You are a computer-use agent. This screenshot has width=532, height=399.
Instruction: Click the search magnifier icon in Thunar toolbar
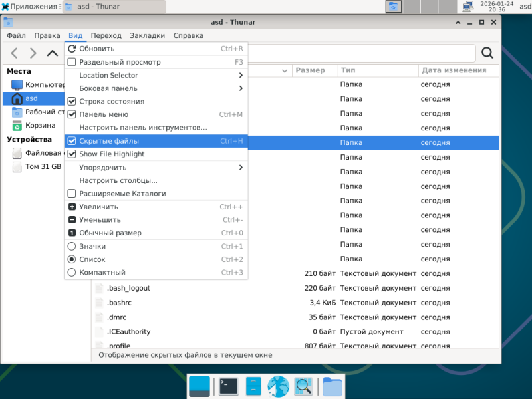(x=487, y=53)
